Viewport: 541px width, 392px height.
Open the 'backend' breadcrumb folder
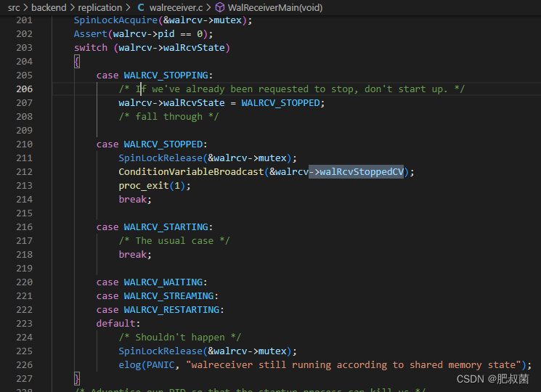49,7
